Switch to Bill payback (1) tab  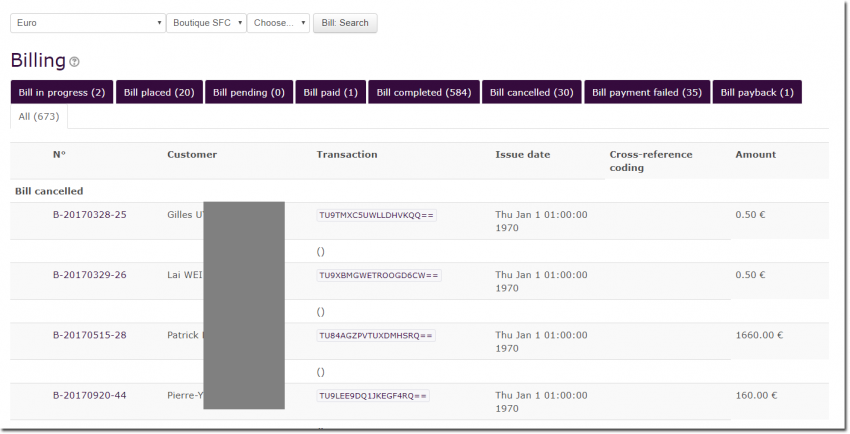[x=757, y=92]
